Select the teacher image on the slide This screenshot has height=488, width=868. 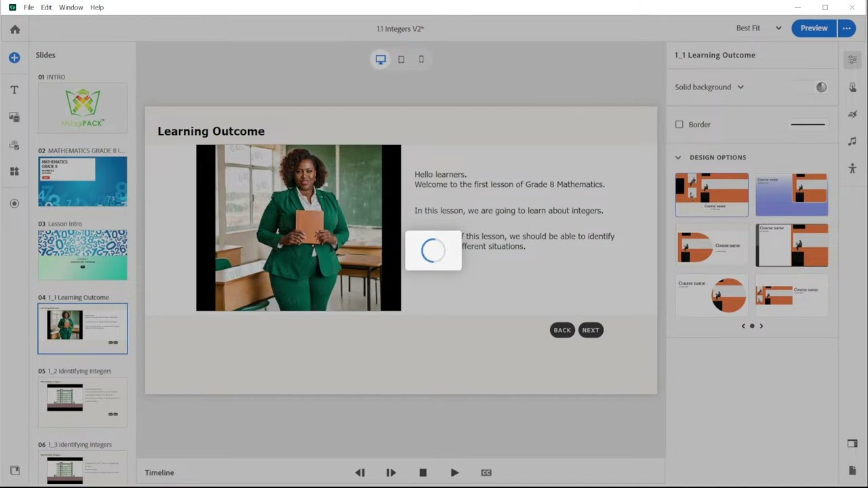(298, 228)
